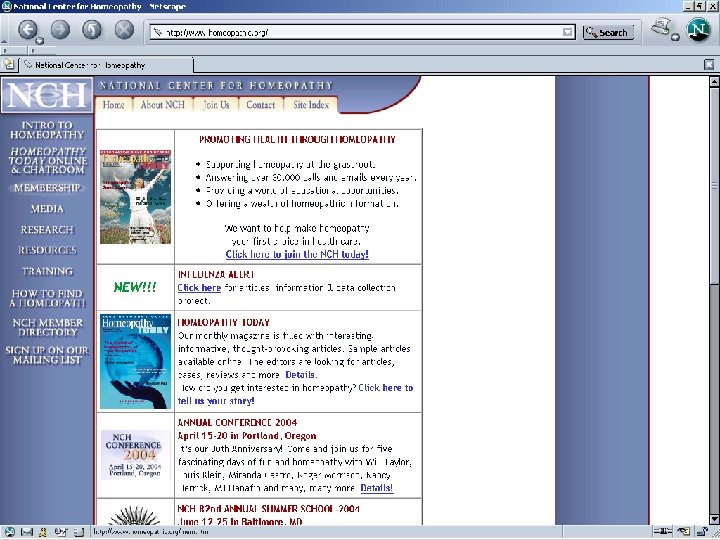Open Address Book from the status bar icon

tap(79, 532)
